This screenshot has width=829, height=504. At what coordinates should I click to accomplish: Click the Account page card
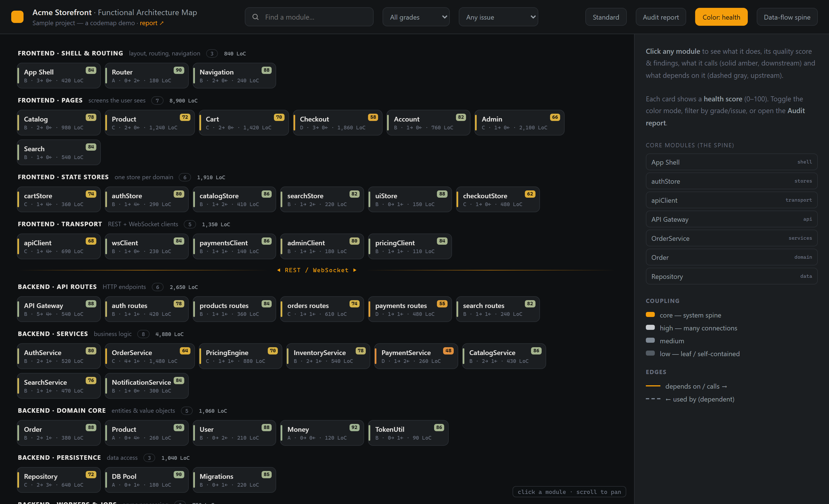429,123
